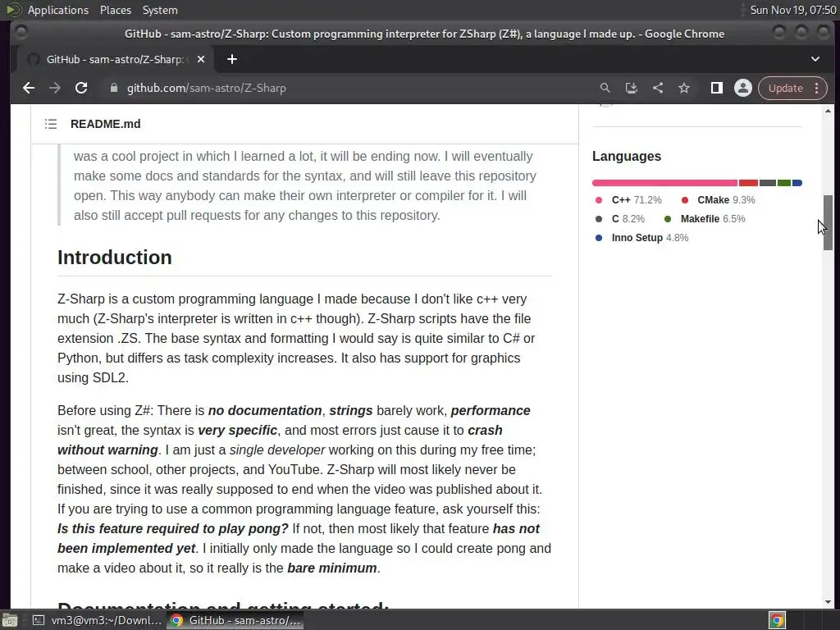Viewport: 840px width, 630px height.
Task: Click the Introduction heading
Action: point(115,258)
